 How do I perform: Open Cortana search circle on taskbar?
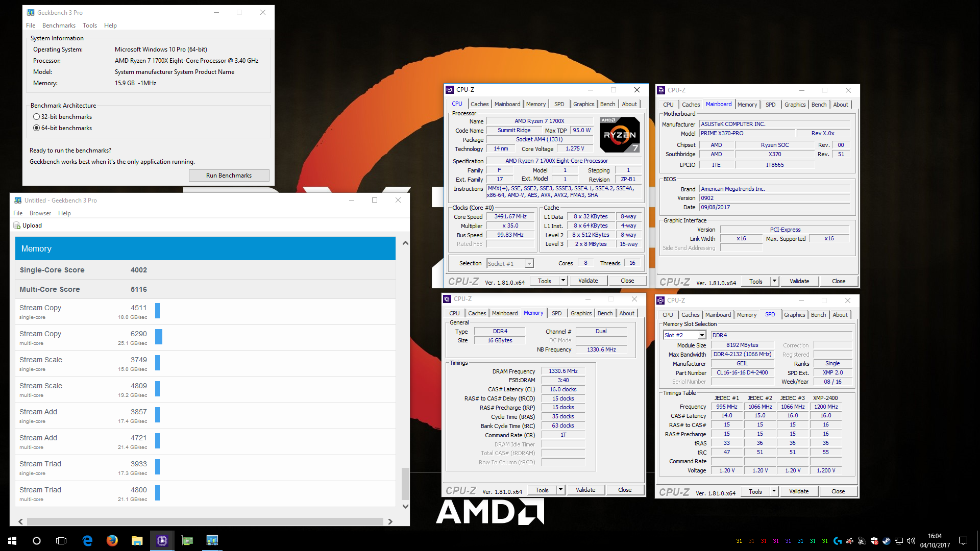[x=37, y=541]
